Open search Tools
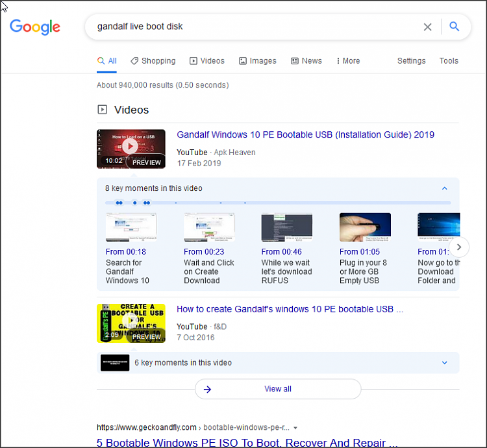Viewport: 487px width, 448px height. (449, 61)
